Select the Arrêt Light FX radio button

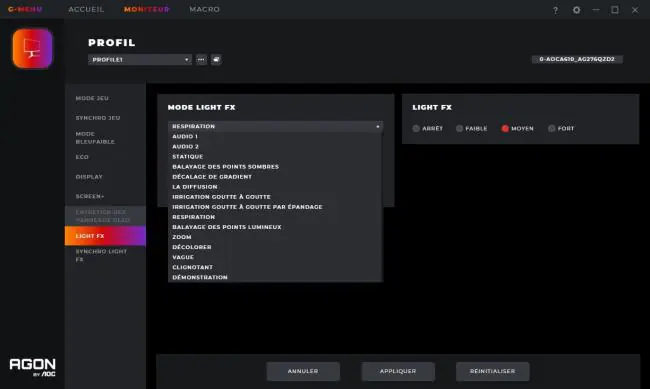click(x=428, y=129)
